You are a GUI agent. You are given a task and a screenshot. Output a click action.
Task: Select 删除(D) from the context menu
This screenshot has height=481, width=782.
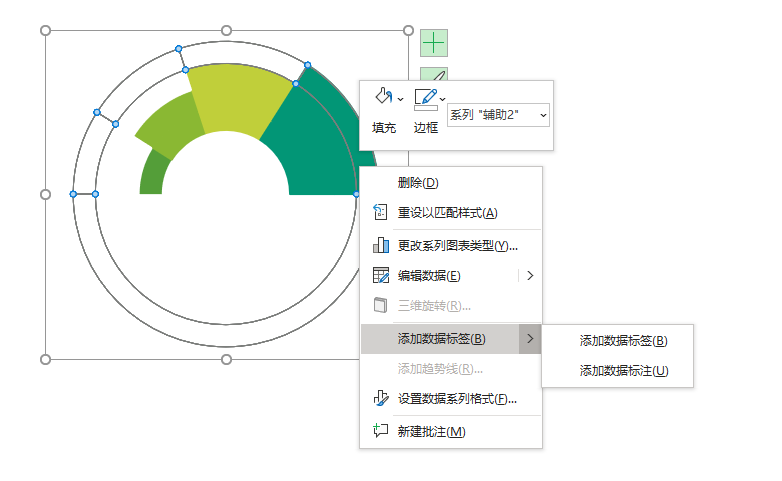[418, 182]
